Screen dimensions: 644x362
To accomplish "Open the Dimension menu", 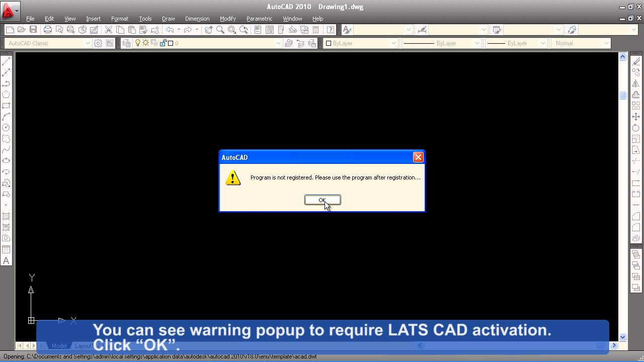I will point(197,19).
